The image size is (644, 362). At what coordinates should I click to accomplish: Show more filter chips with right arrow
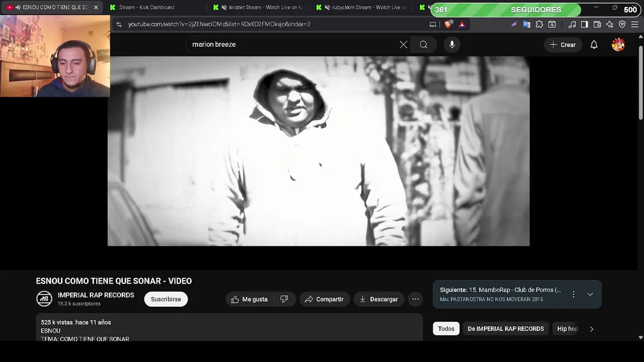coord(592,329)
